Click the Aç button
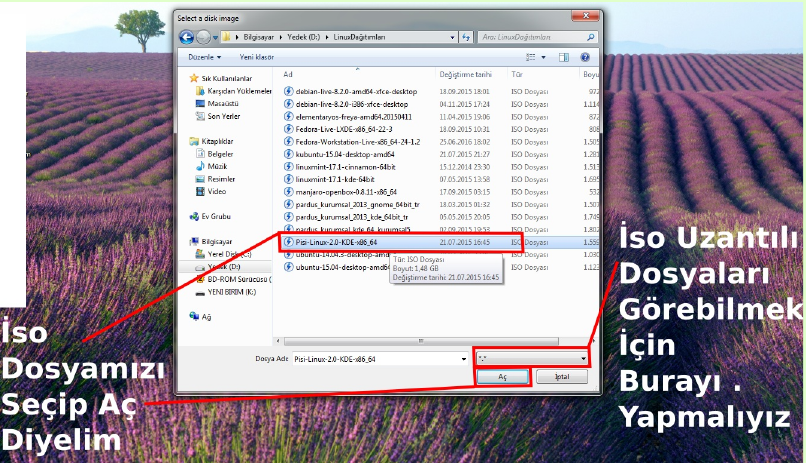The width and height of the screenshot is (806, 463). [503, 377]
